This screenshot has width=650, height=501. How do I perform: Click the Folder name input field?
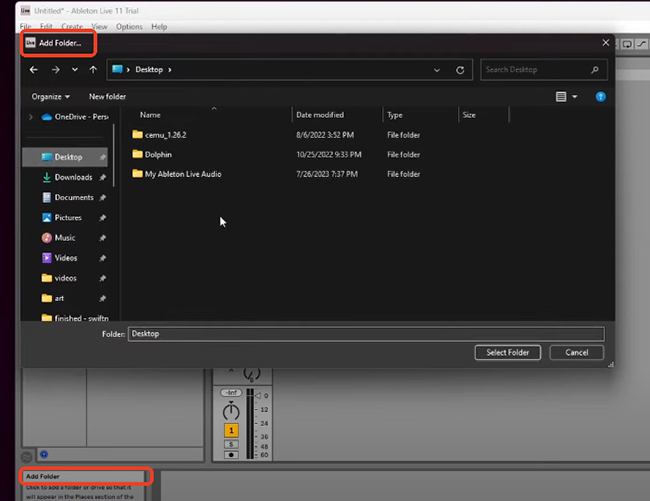(366, 334)
